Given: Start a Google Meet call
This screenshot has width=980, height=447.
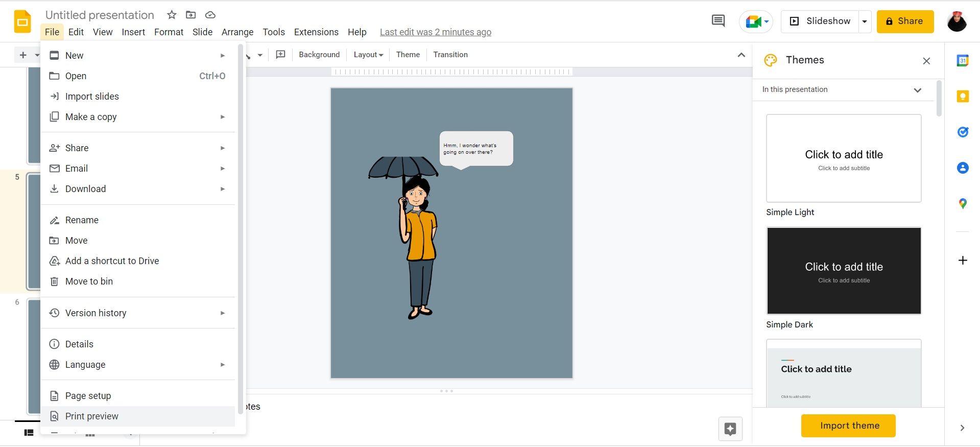Looking at the screenshot, I should coord(756,21).
